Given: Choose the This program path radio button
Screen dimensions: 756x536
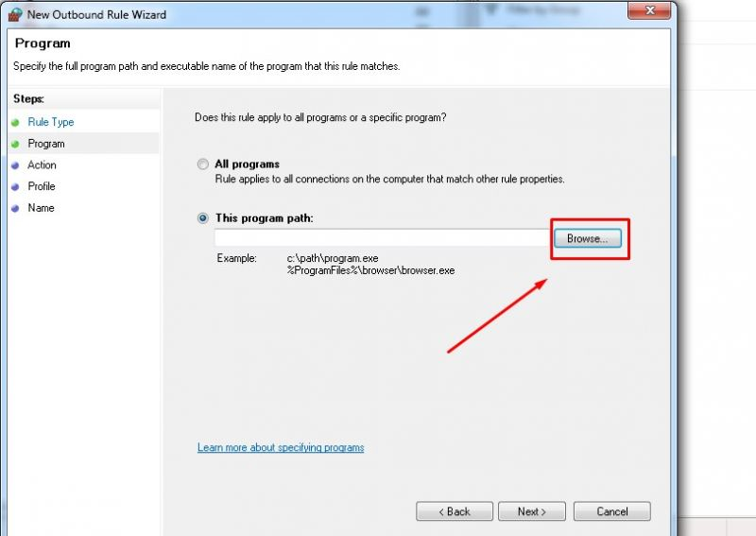Looking at the screenshot, I should tap(203, 218).
